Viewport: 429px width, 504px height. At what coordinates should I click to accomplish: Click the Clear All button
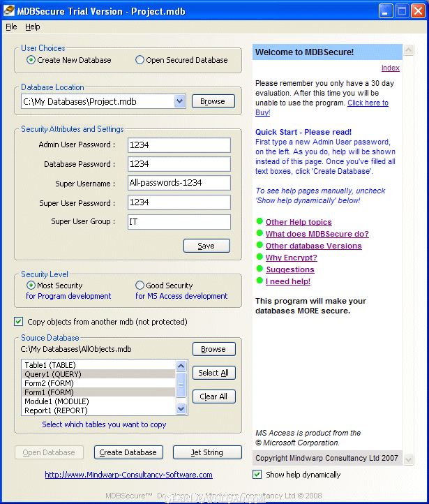pos(214,396)
